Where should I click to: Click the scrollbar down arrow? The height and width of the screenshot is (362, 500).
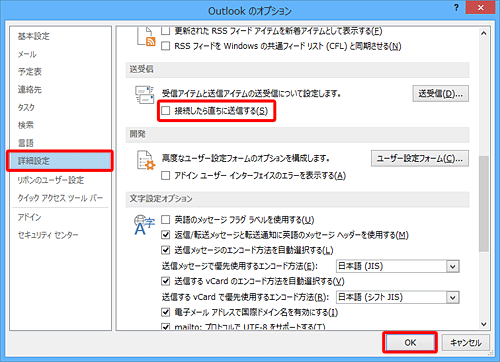[484, 324]
